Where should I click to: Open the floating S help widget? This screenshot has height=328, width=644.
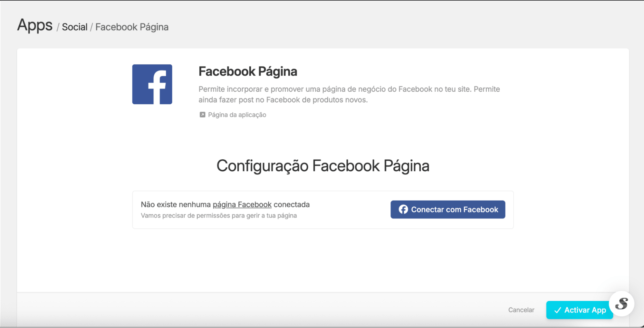click(621, 304)
